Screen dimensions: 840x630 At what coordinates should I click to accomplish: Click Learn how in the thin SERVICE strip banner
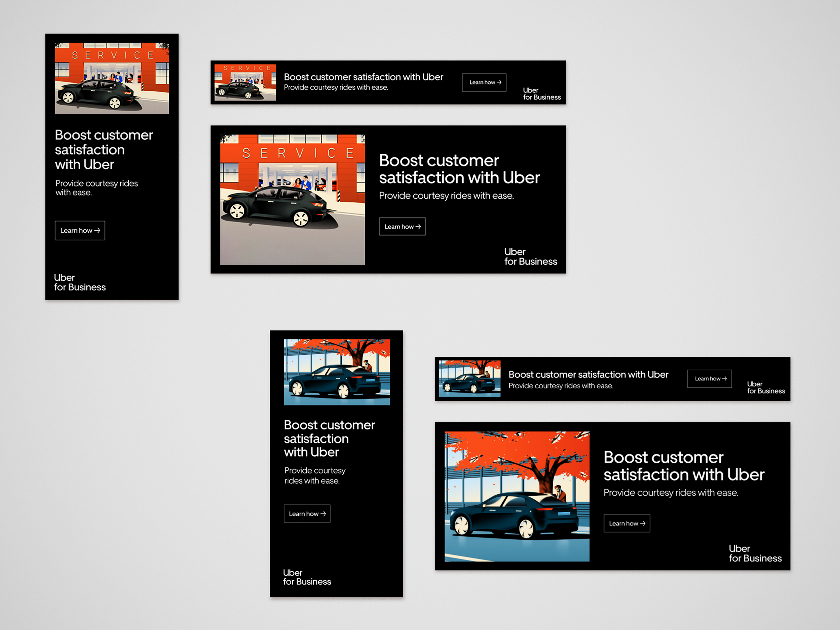coord(484,82)
